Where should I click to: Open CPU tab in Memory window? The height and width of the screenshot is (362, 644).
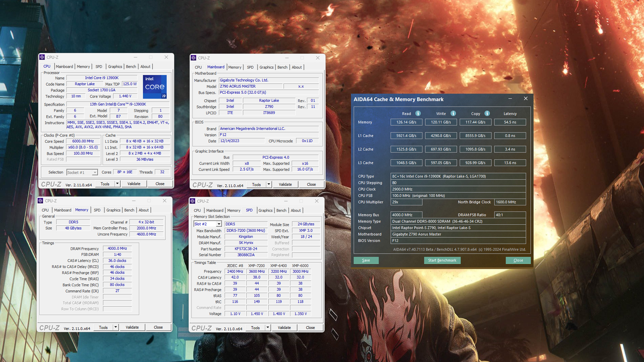[45, 210]
